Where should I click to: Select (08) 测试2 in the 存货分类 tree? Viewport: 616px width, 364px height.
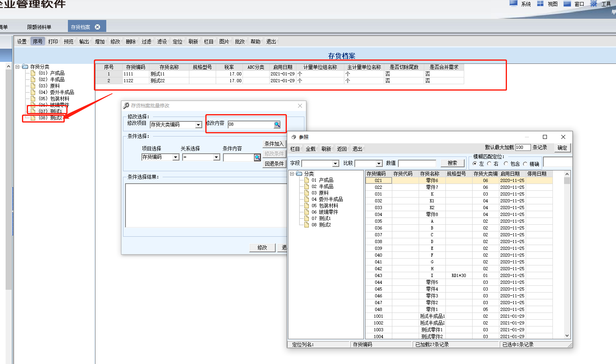click(51, 118)
